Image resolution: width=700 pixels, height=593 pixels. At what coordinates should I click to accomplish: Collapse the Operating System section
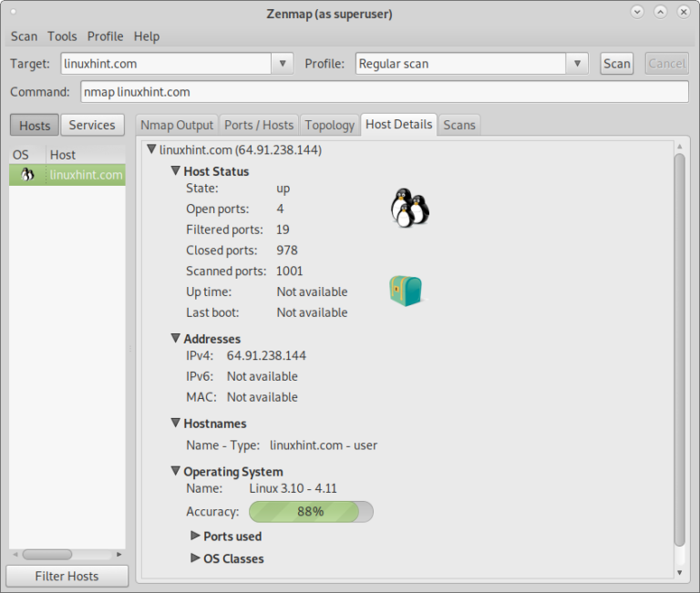(176, 471)
